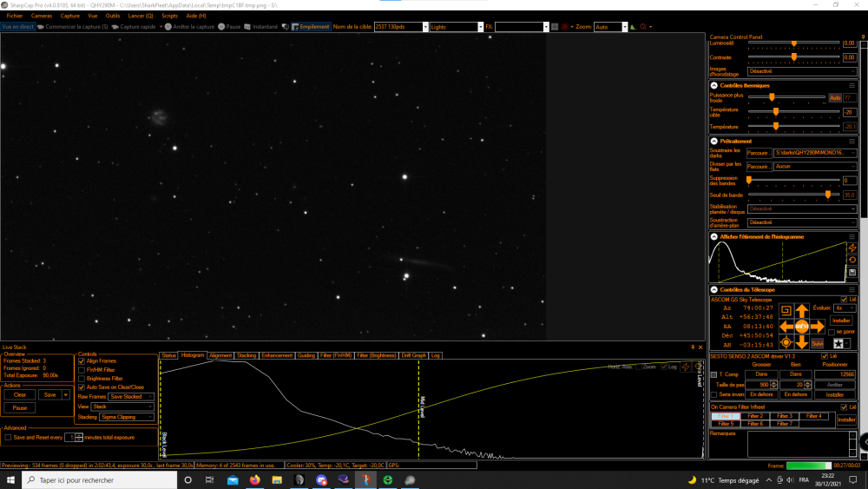This screenshot has height=489, width=868.
Task: Switch to the Alignment tab
Action: tap(220, 355)
